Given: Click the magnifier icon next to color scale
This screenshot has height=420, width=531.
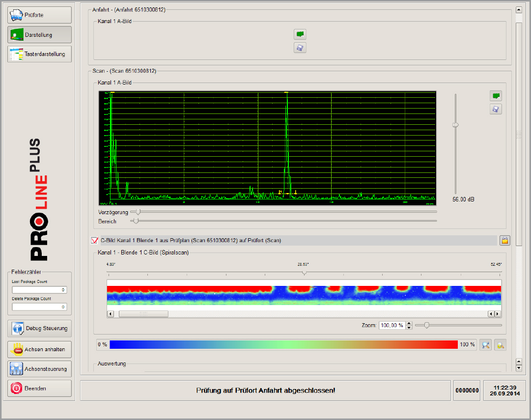Looking at the screenshot, I should [485, 345].
